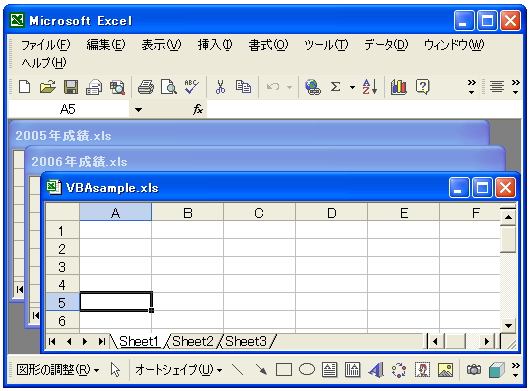Screen dimensions: 531x391
Task: Click the 3-D style cube icon
Action: click(x=497, y=370)
